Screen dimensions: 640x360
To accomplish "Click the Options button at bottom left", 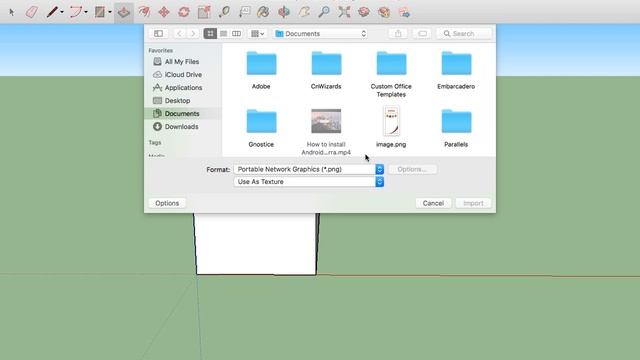I will (167, 203).
